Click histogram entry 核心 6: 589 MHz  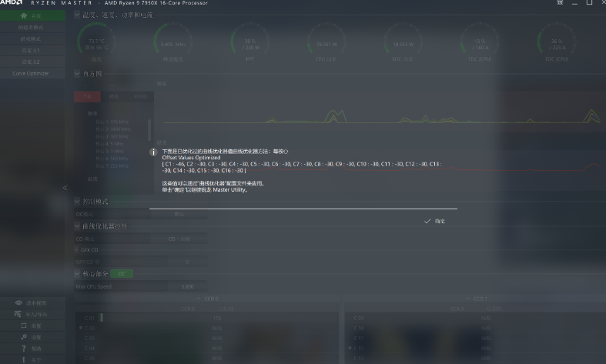tap(112, 159)
